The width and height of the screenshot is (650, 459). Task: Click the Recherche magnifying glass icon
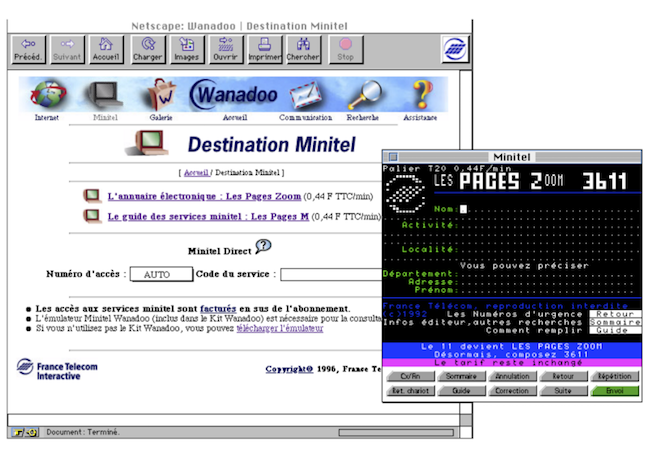363,96
